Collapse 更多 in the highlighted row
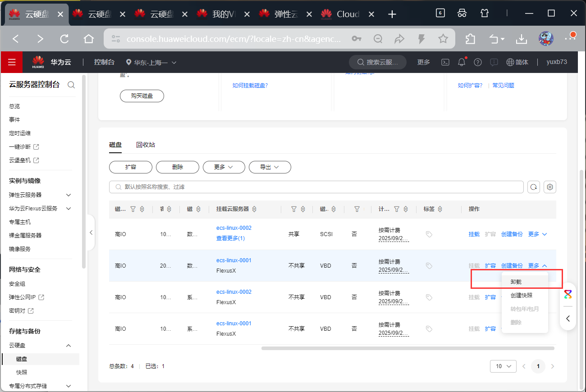This screenshot has width=586, height=392. 537,266
